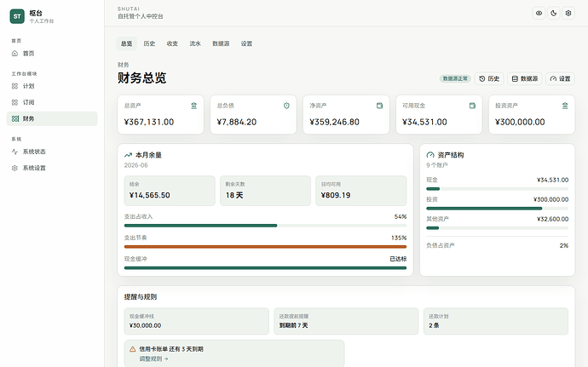The image size is (588, 367).
Task: Click the wallet icon on 可用现金 card
Action: (x=472, y=106)
